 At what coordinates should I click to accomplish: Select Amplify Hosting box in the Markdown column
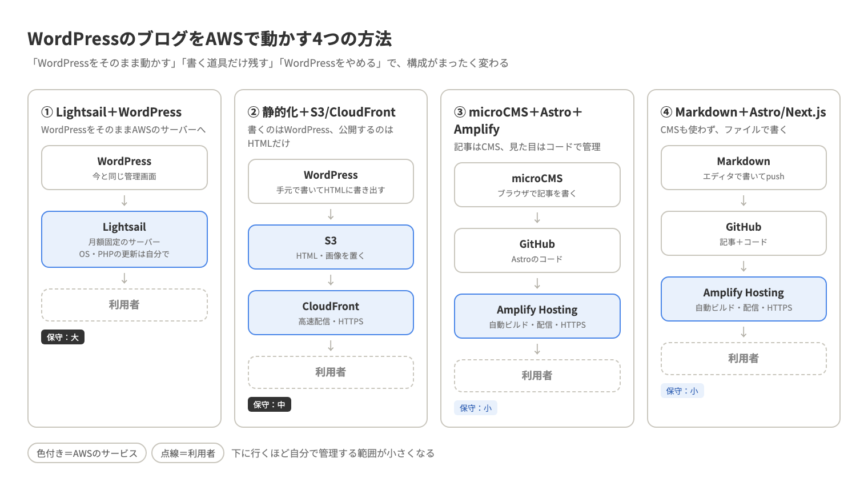tap(744, 299)
